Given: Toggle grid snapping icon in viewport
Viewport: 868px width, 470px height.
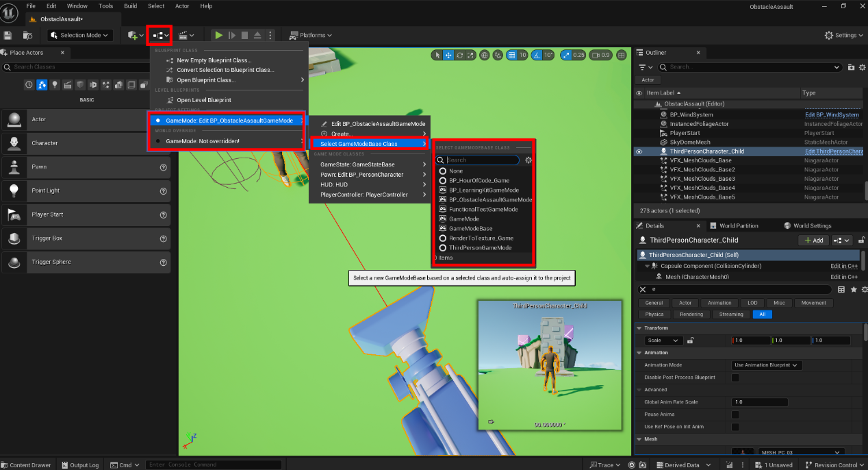Looking at the screenshot, I should pos(512,55).
